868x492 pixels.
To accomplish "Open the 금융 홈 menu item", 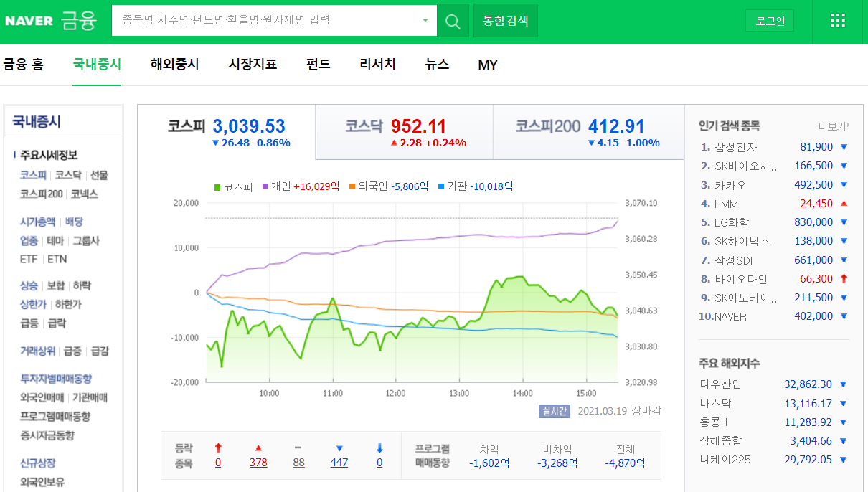I will [23, 65].
